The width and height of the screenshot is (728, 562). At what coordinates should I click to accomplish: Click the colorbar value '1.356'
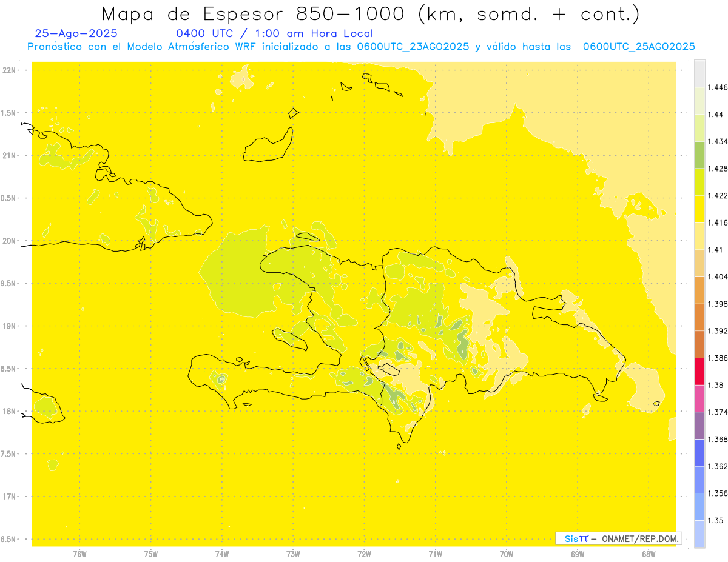(x=718, y=493)
